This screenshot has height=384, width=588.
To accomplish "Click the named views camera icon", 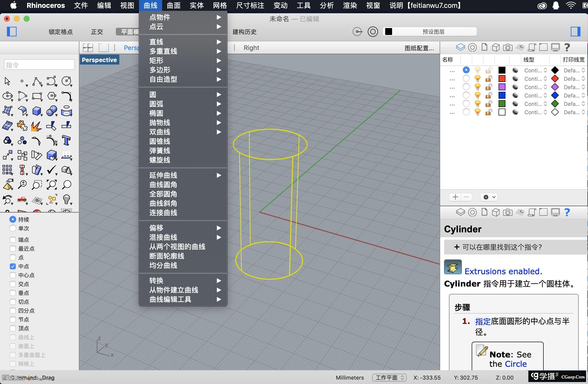I will tap(508, 47).
